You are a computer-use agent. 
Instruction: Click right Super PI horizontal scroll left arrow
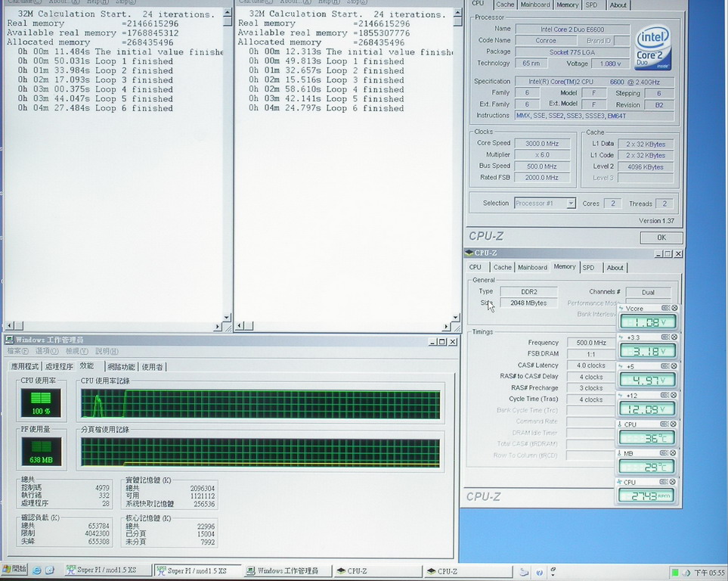point(240,326)
